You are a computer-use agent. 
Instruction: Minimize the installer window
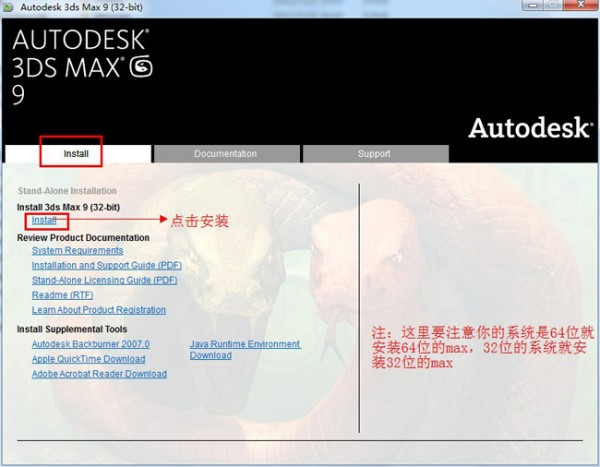[x=532, y=5]
